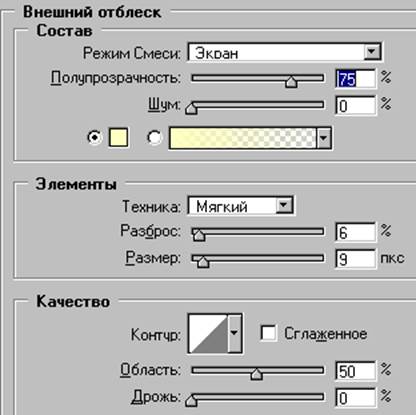Select the gradient radio button
Screen dimensions: 416x415
point(155,137)
